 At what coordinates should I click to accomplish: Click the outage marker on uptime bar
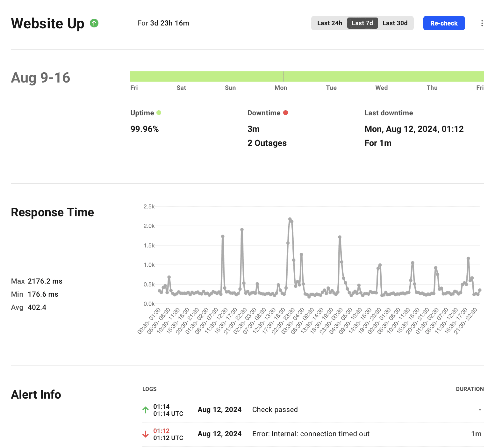[x=283, y=76]
